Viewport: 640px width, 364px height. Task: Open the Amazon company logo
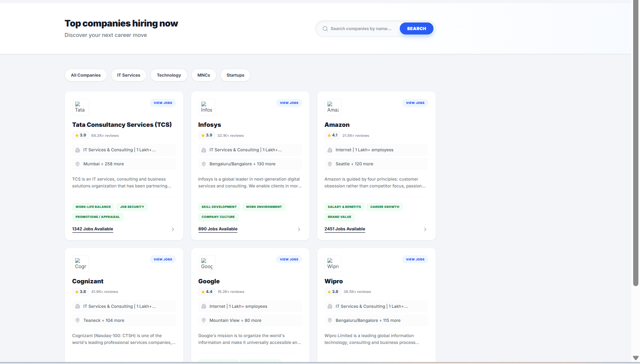click(333, 107)
